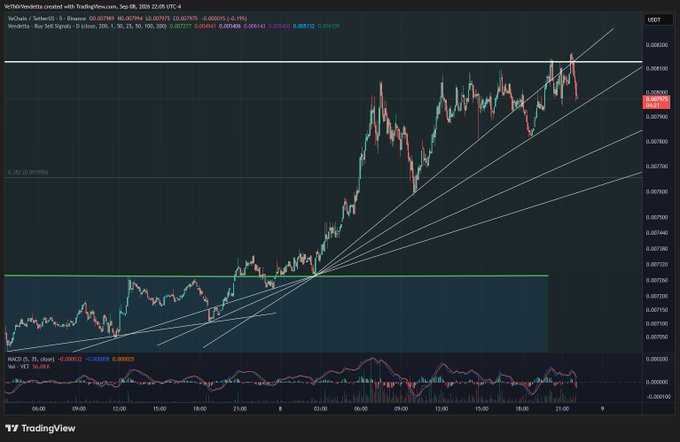Select the Vol · VET indicator legend
Viewport: 680px width, 442px height.
[x=19, y=367]
